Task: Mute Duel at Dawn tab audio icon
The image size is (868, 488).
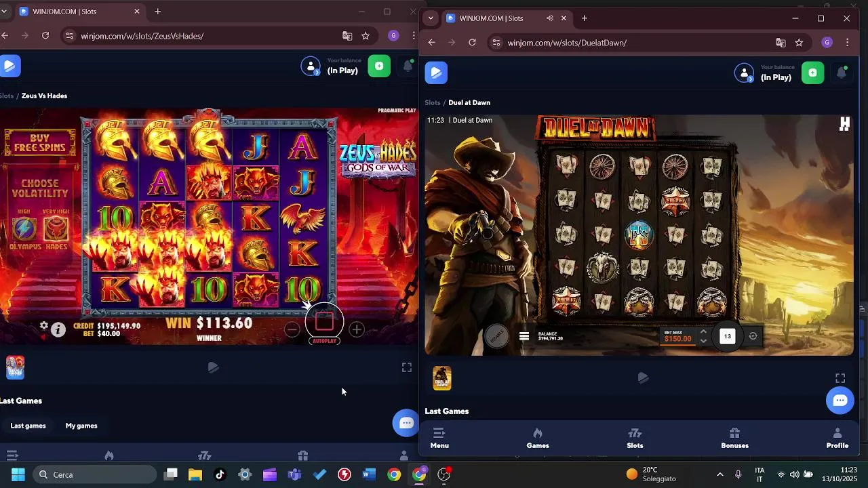Action: (x=550, y=18)
